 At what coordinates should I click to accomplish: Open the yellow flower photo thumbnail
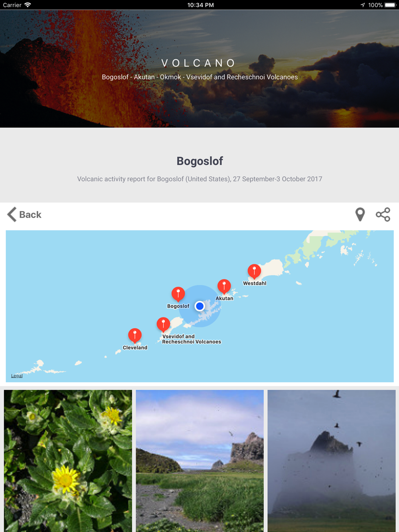point(68,461)
